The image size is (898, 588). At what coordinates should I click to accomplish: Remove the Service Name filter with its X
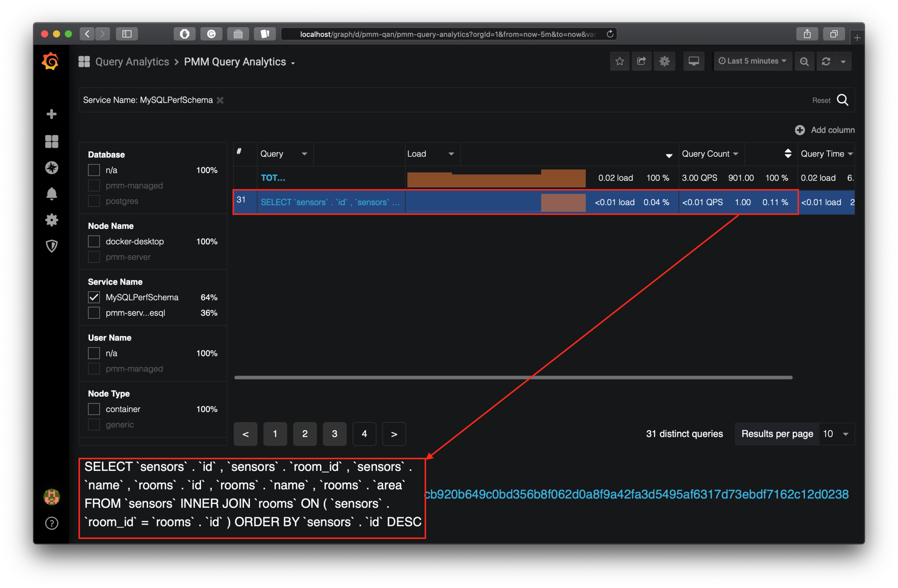click(x=221, y=100)
